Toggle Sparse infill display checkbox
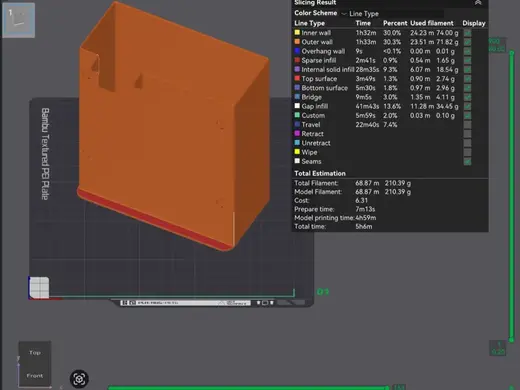This screenshot has height=390, width=520. coord(467,60)
